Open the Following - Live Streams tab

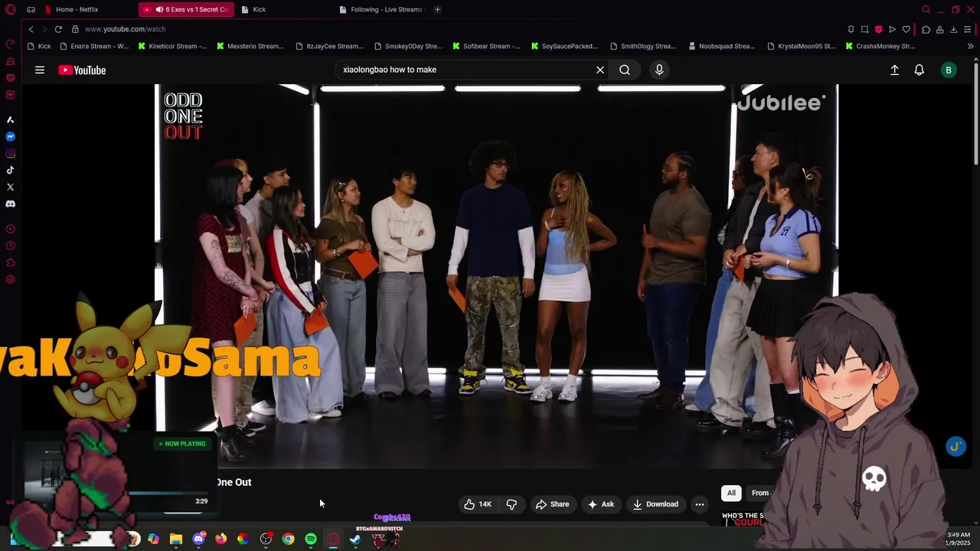[381, 9]
